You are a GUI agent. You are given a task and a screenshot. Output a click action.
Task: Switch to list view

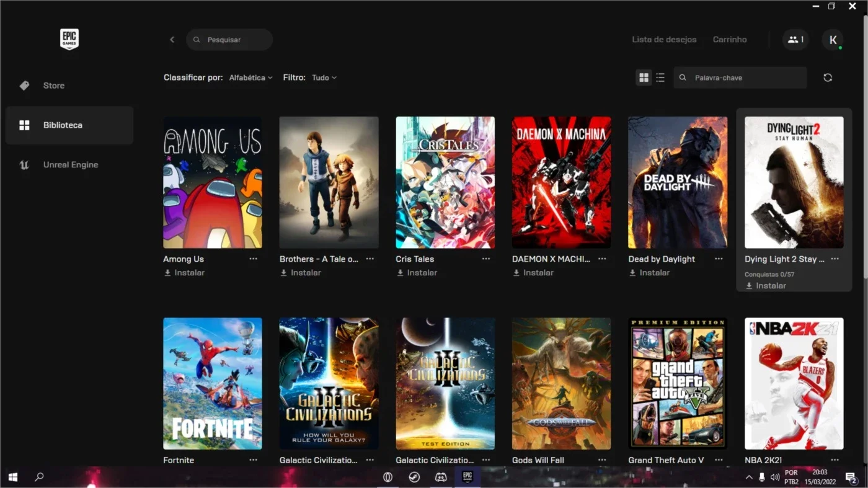(x=660, y=78)
